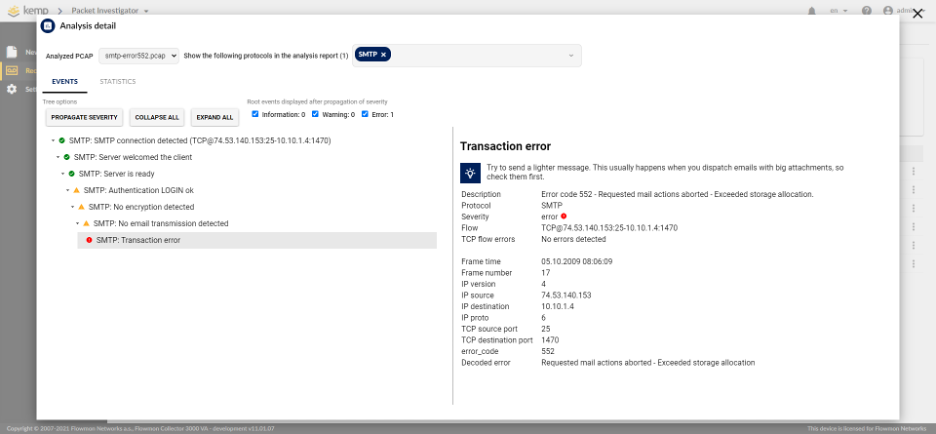This screenshot has height=434, width=936.
Task: Select the EVENTS tab
Action: [x=64, y=81]
